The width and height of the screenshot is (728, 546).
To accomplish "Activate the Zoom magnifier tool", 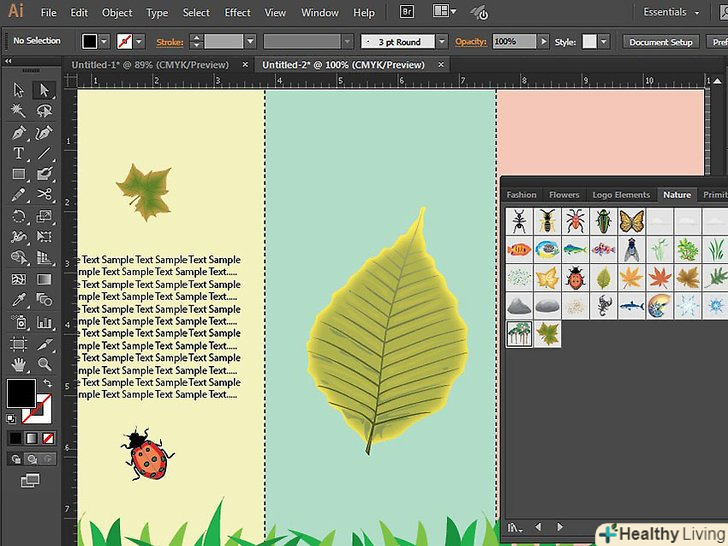I will (x=44, y=364).
